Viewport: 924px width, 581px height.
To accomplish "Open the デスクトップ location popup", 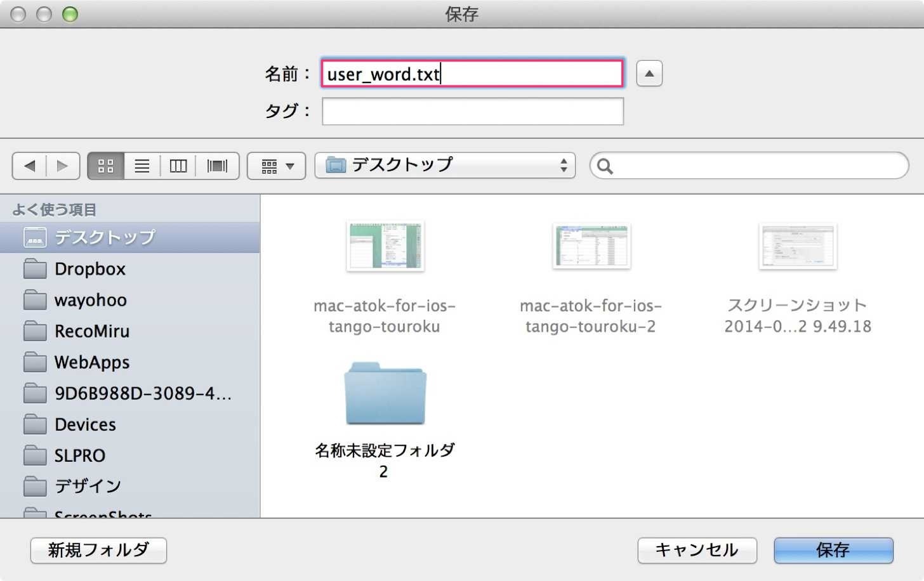I will click(445, 166).
